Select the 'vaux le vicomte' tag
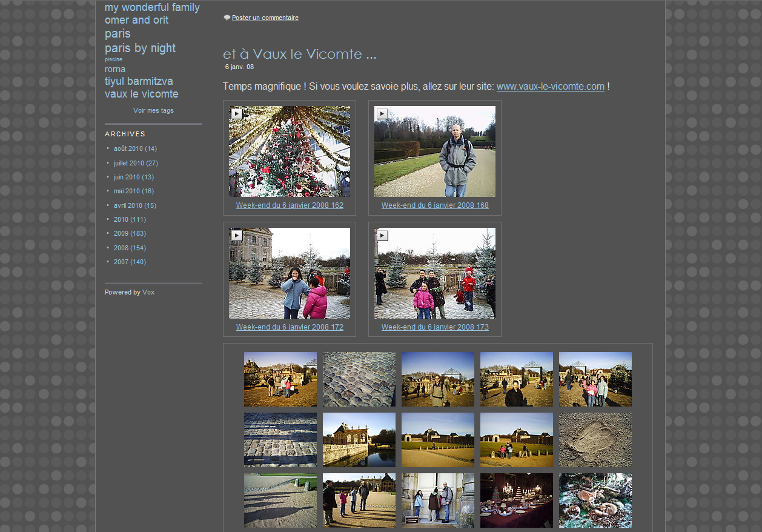Viewport: 762px width, 532px height. pyautogui.click(x=141, y=94)
